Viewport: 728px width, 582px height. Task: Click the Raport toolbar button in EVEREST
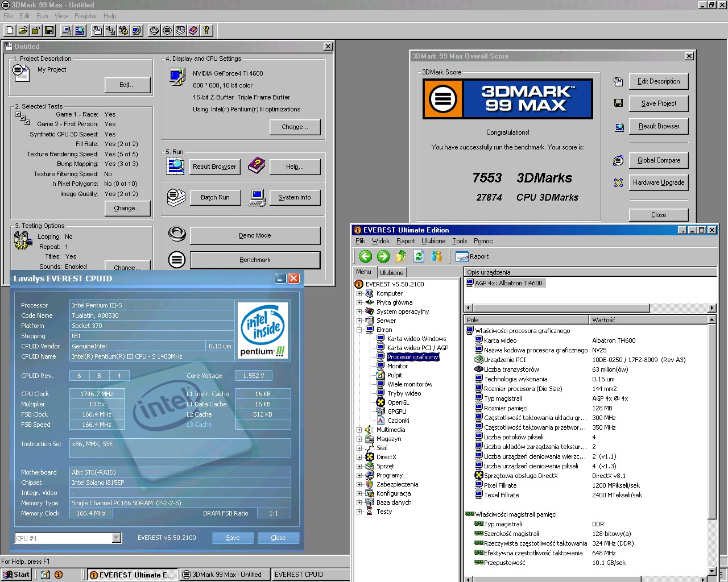click(x=472, y=256)
